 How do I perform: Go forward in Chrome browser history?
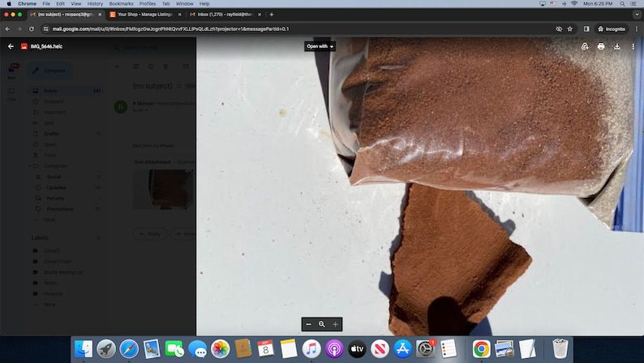[x=19, y=28]
